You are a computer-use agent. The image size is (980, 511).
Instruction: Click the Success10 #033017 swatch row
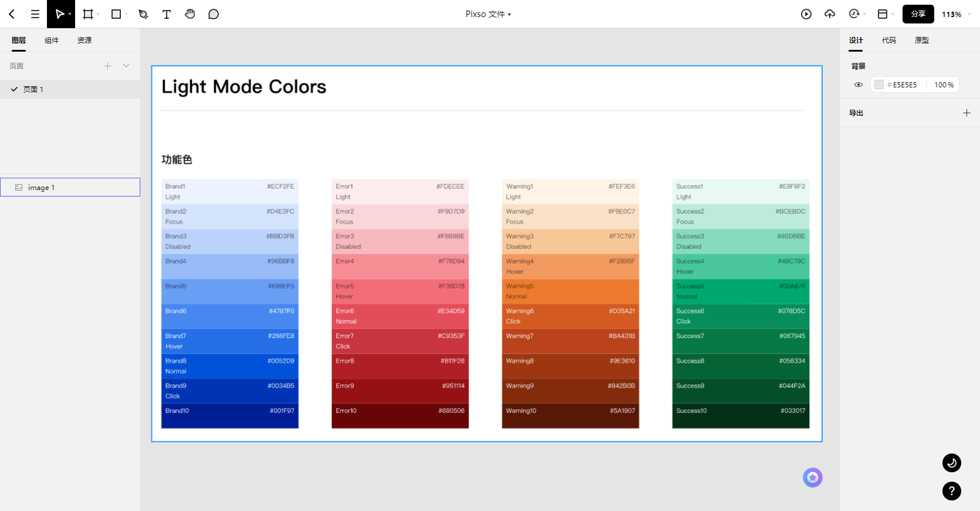(x=741, y=416)
